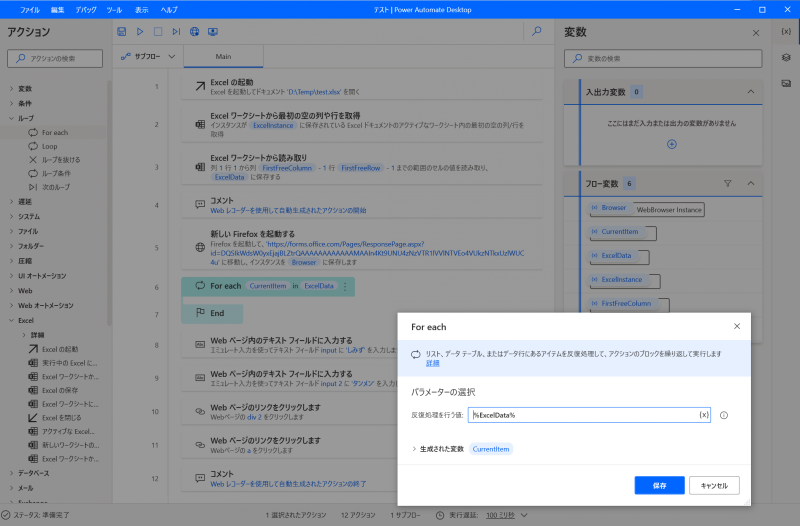Open variable picker {x} in the value field
The image size is (800, 526).
point(704,415)
